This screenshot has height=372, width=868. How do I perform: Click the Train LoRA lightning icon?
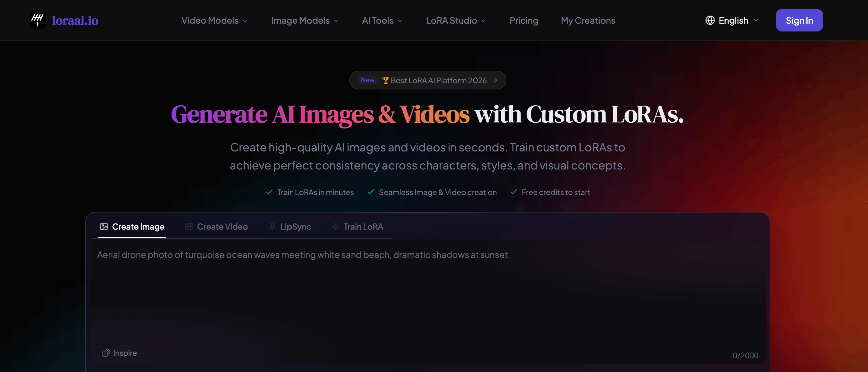[x=335, y=227]
